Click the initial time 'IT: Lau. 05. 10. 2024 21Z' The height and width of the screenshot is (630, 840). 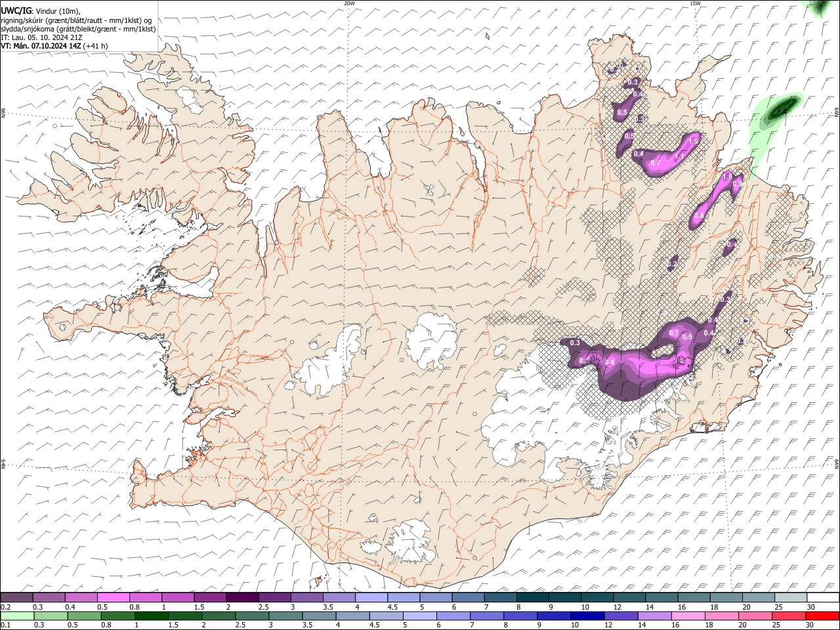[x=41, y=37]
